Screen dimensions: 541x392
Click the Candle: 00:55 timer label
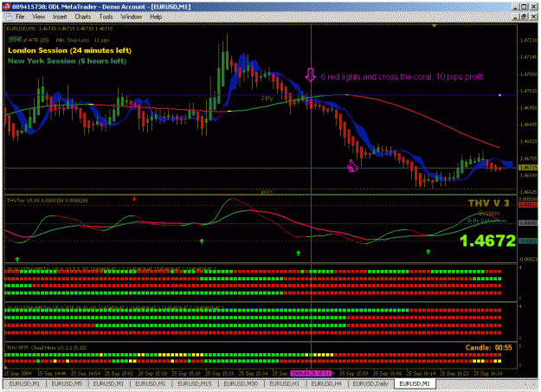click(x=488, y=348)
